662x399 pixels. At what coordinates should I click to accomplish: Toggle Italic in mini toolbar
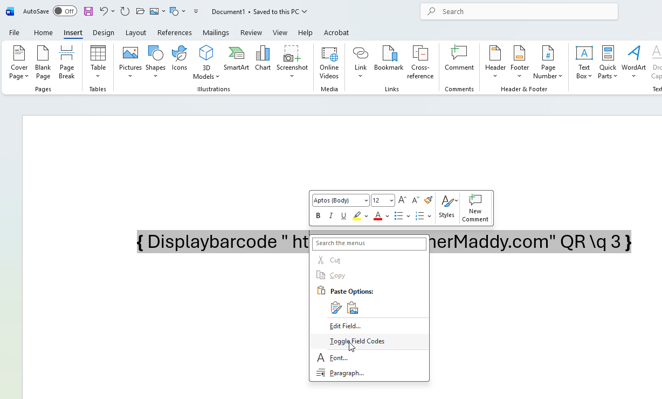pos(331,216)
